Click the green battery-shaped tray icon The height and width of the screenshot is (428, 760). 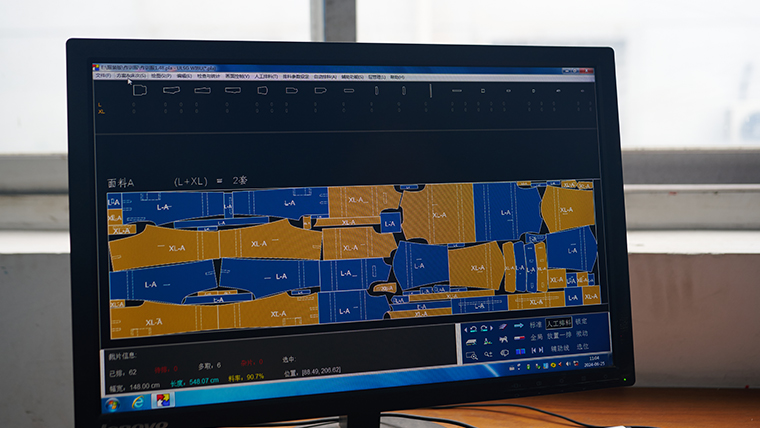528,366
